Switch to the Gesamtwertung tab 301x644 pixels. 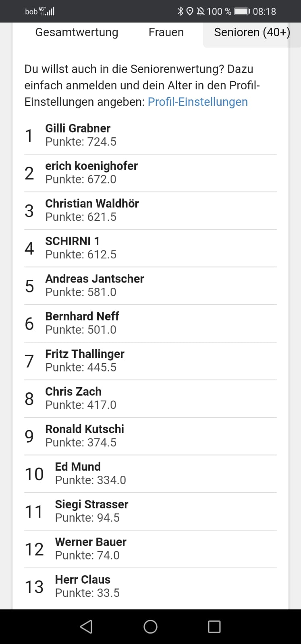77,33
